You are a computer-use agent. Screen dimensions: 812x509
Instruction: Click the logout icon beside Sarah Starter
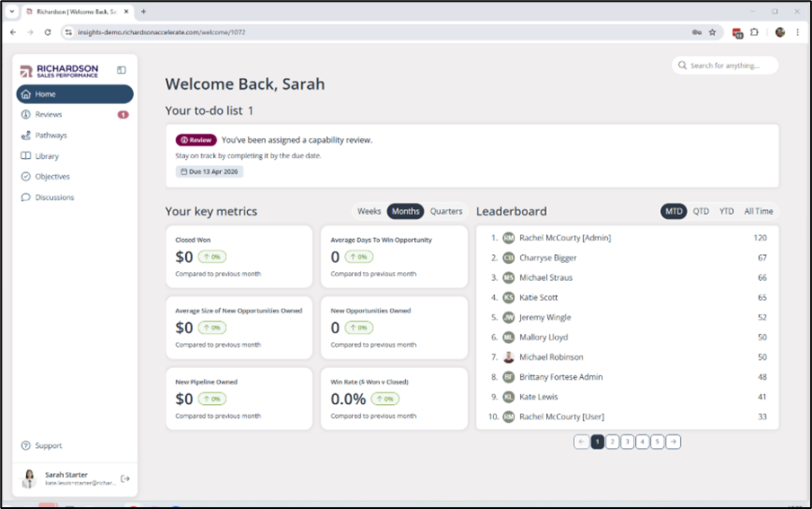pyautogui.click(x=125, y=478)
